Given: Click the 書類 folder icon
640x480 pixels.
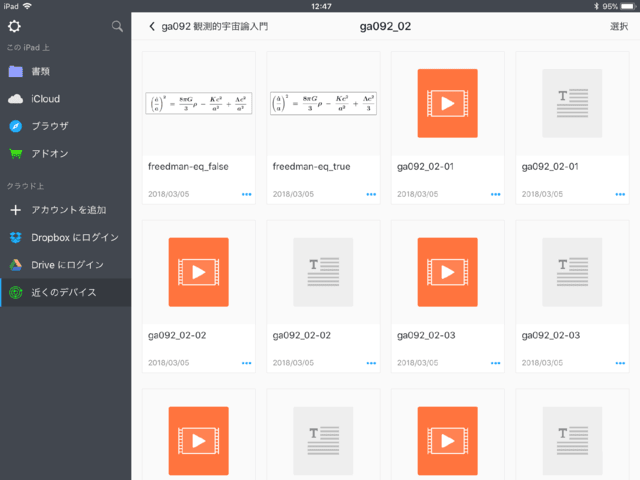Looking at the screenshot, I should (x=16, y=71).
